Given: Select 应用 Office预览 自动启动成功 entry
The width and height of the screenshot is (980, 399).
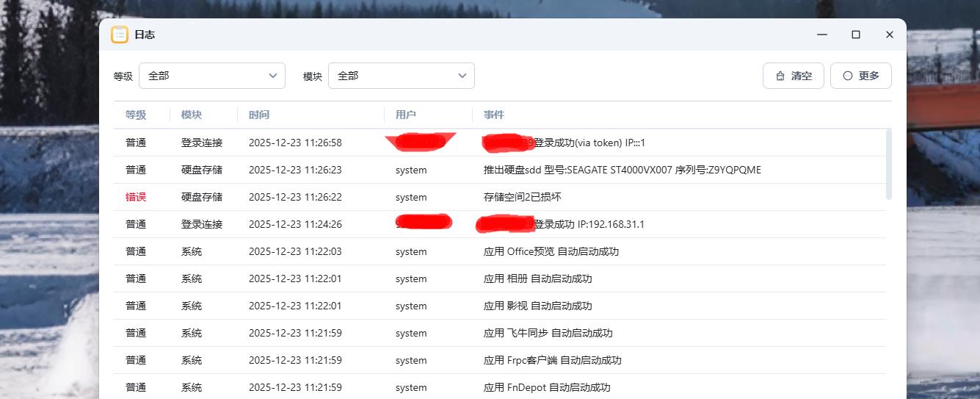Looking at the screenshot, I should point(551,251).
